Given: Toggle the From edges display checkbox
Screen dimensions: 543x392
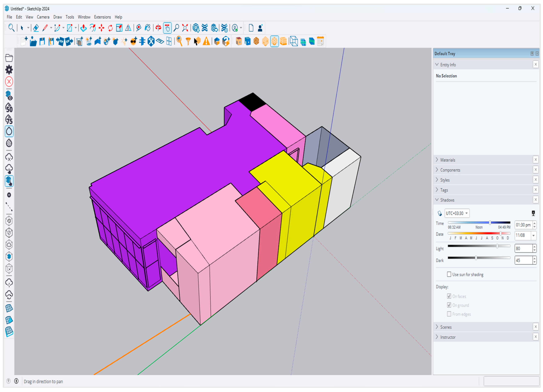Looking at the screenshot, I should point(449,314).
